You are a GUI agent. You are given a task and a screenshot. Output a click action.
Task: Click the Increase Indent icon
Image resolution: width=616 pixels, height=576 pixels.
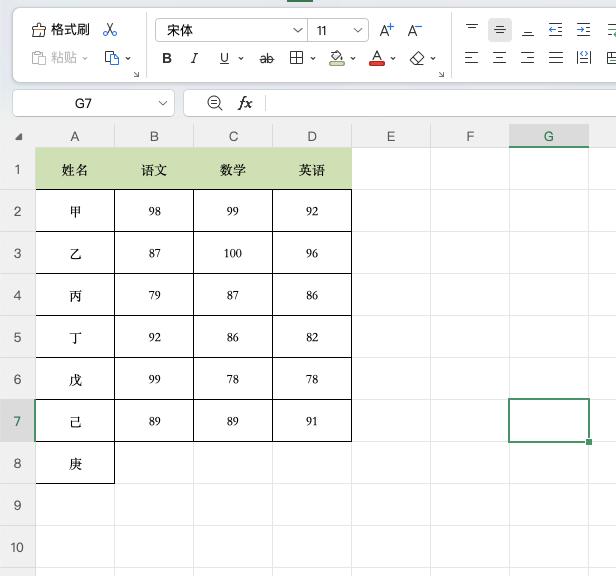pyautogui.click(x=583, y=30)
